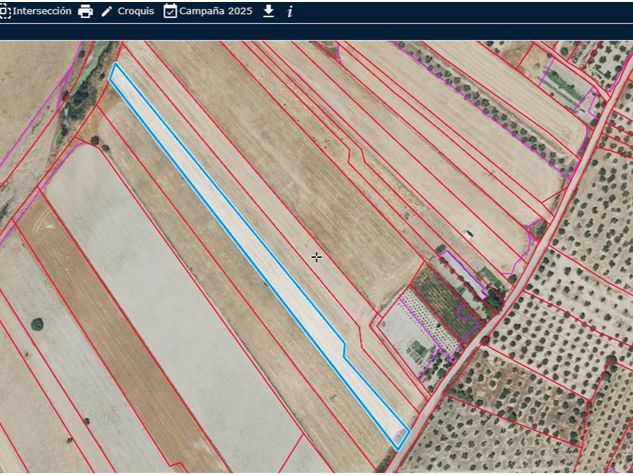Click the lone tree in the lower-left field
Image resolution: width=633 pixels, height=475 pixels.
coord(37,324)
